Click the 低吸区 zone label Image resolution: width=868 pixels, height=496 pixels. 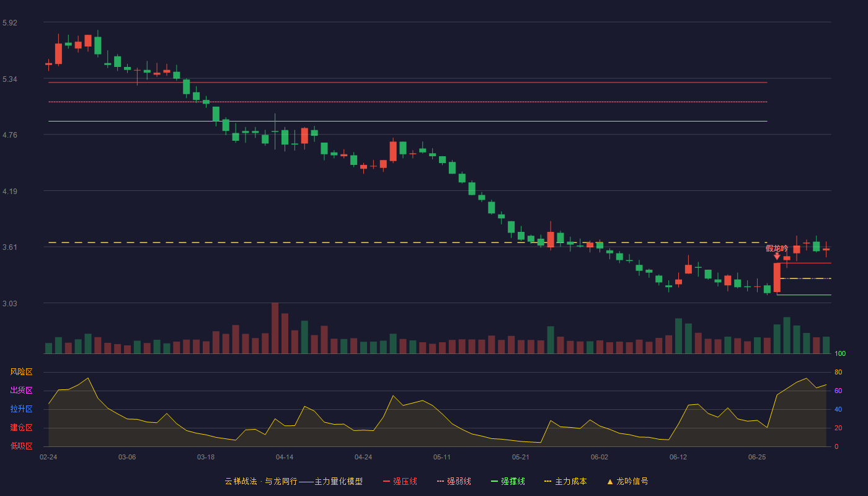[x=21, y=446]
